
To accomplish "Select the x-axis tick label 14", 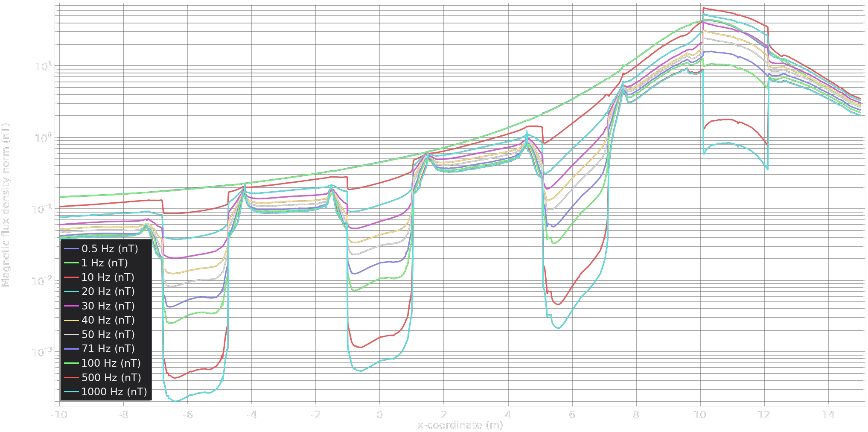I will [x=828, y=415].
